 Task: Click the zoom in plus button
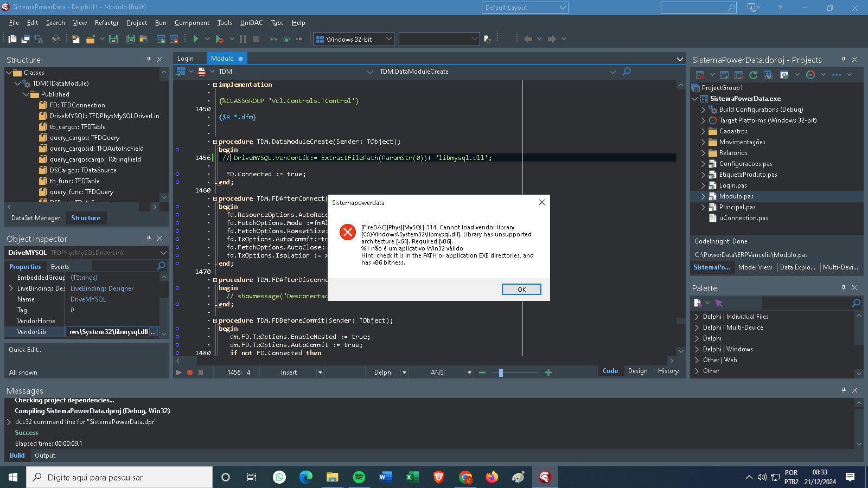548,373
